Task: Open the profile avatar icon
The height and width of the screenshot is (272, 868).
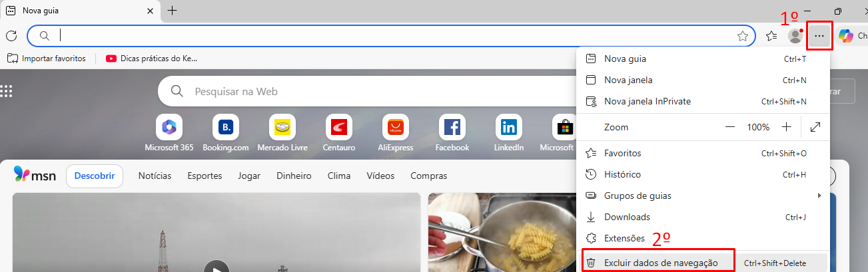Action: click(x=795, y=36)
